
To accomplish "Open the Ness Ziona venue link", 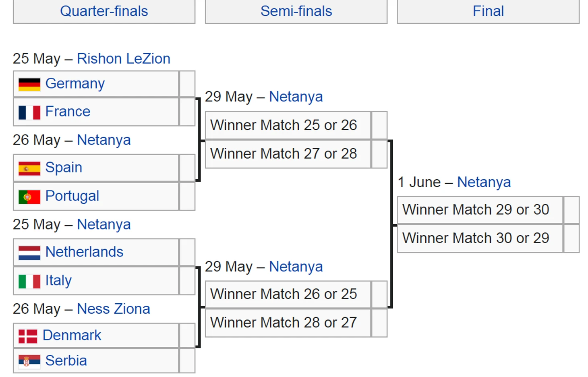I will coord(114,309).
